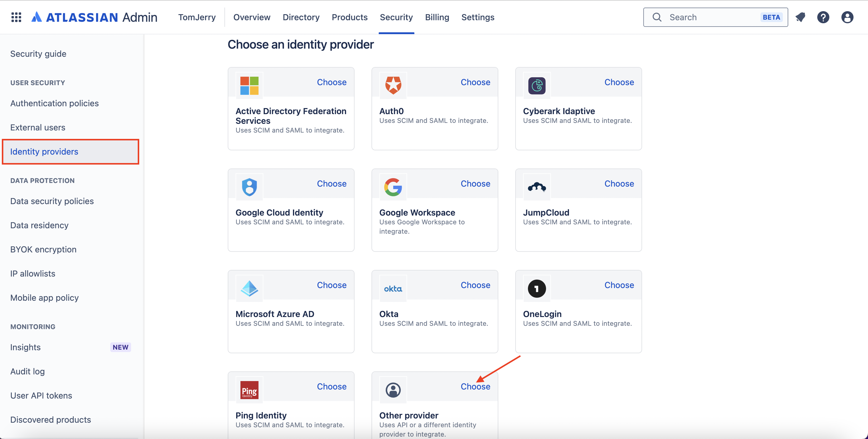868x439 pixels.
Task: Click the Okta logo icon
Action: click(x=393, y=288)
